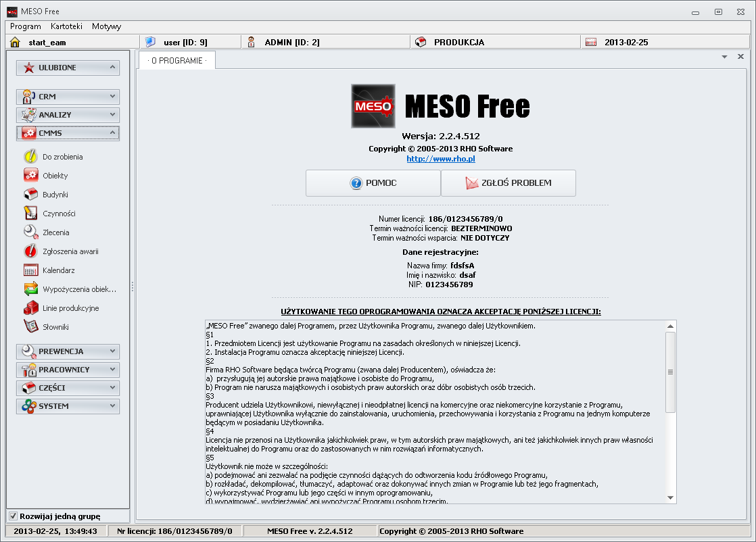Click the MESO Free v. 2.2.4.512 status entry
The height and width of the screenshot is (542, 756).
coord(310,531)
